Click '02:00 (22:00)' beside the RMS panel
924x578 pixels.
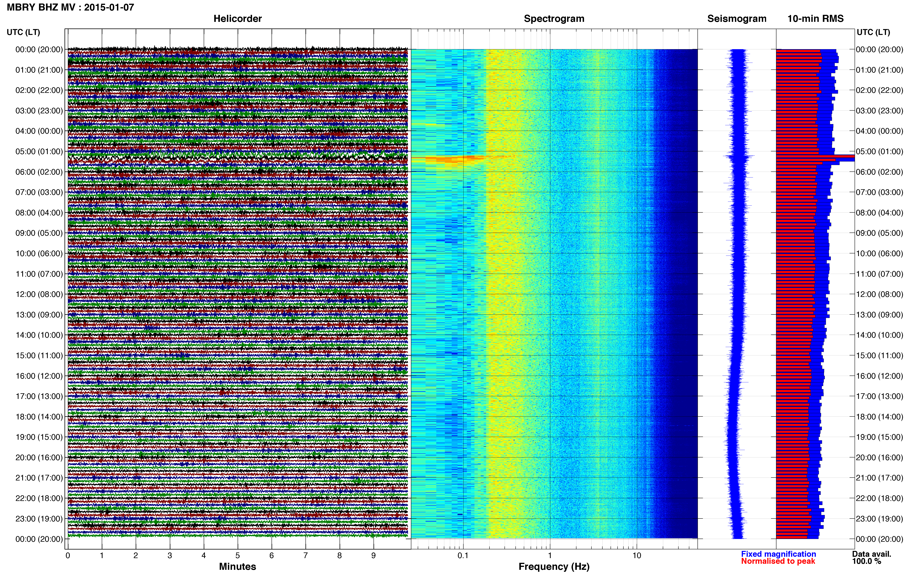(880, 90)
